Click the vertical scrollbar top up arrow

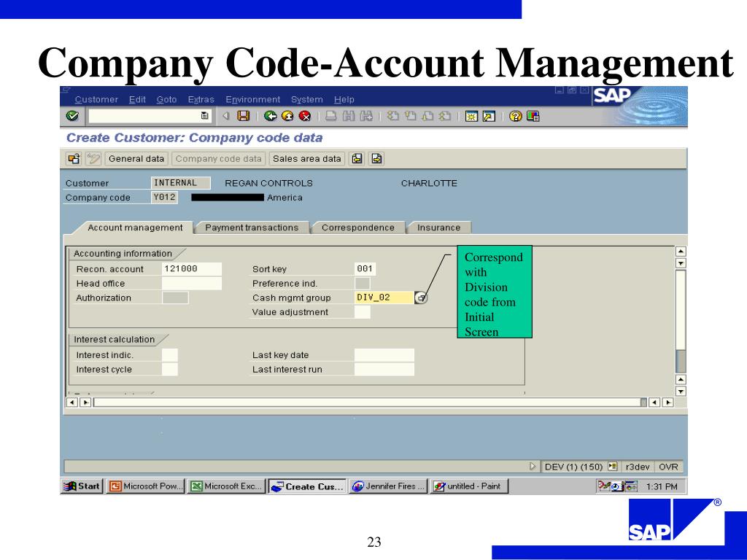tap(681, 252)
